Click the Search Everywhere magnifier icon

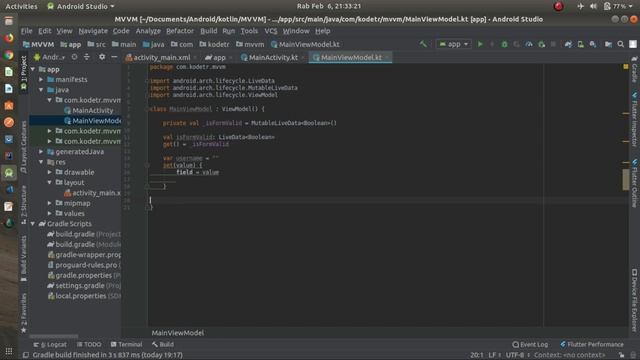[620, 44]
